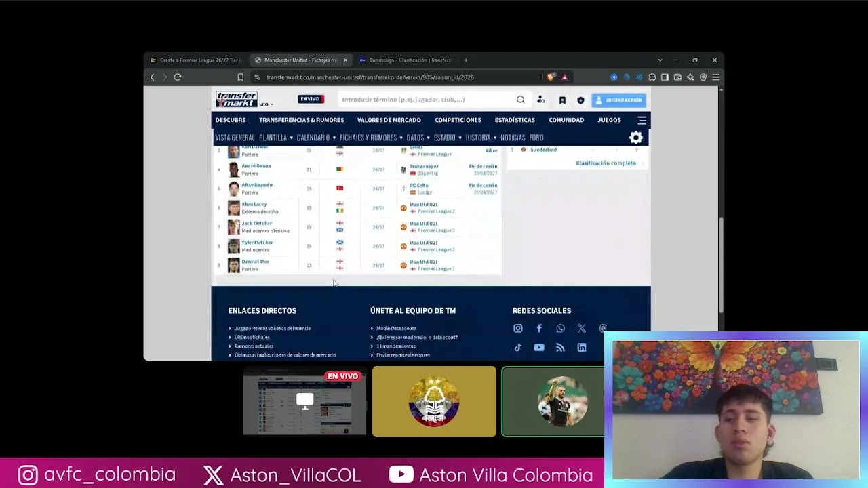Open the Estadísticas menu

coord(515,120)
